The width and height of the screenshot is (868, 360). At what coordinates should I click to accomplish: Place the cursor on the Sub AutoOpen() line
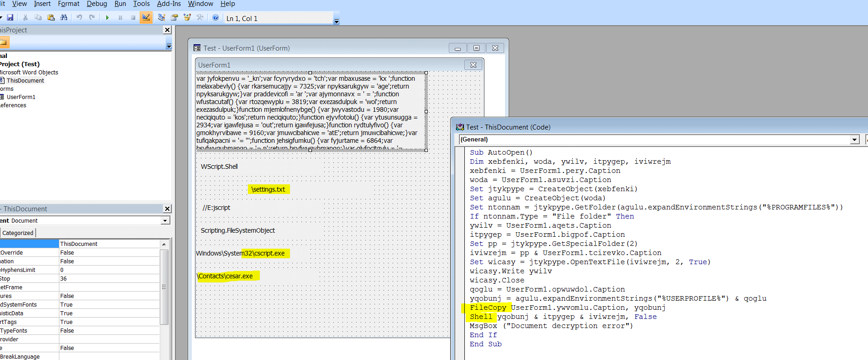point(501,152)
